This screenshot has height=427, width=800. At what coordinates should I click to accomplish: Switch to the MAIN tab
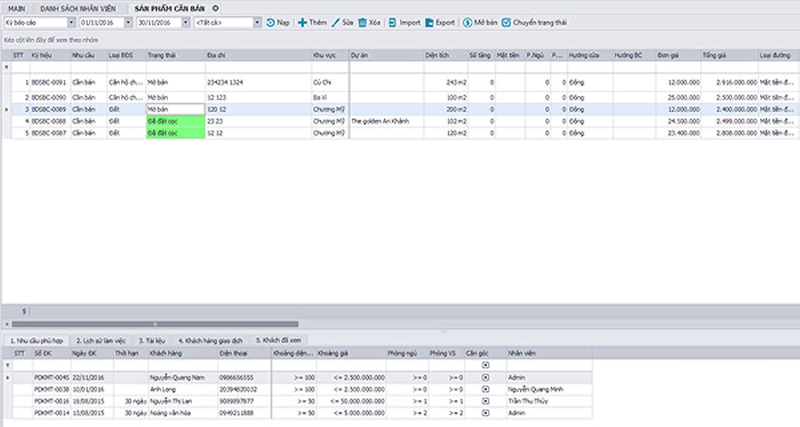pyautogui.click(x=17, y=9)
